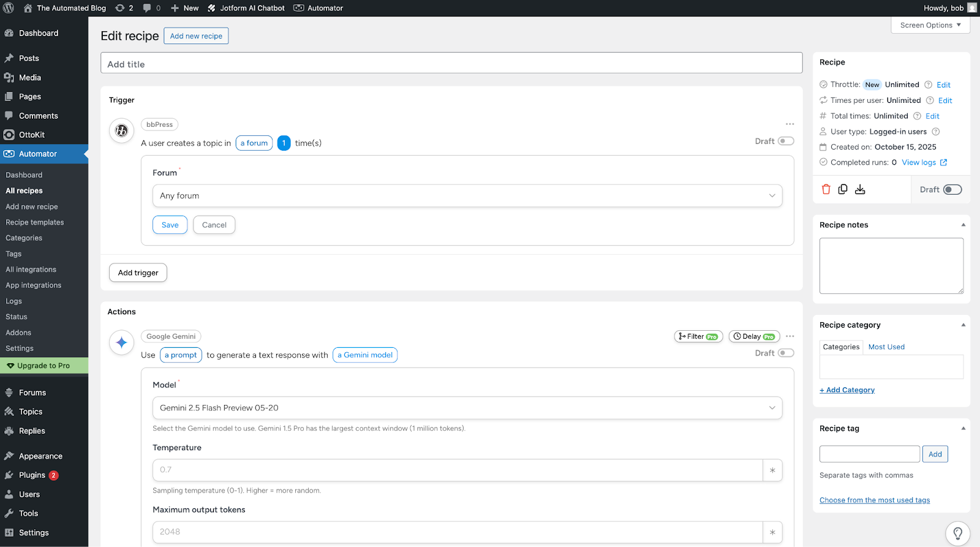
Task: Insert token using asterisk in Temperature field
Action: [x=772, y=470]
